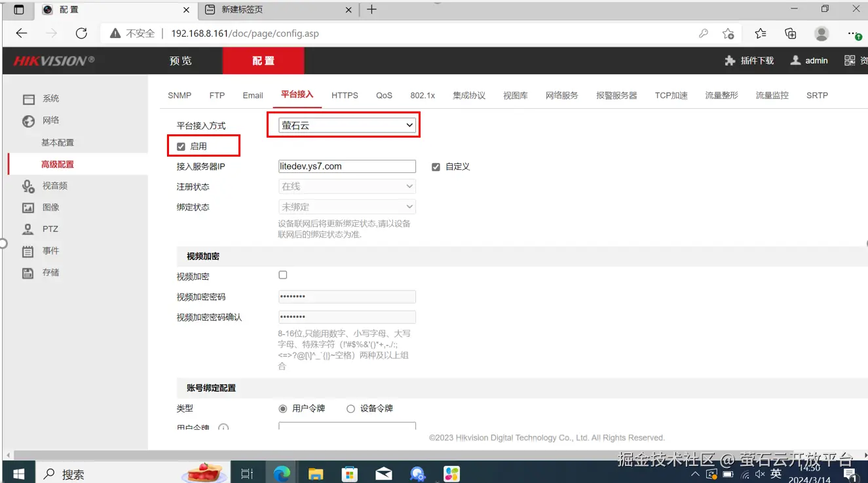Click the 插件下载 plugin icon
This screenshot has height=483, width=868.
click(730, 60)
